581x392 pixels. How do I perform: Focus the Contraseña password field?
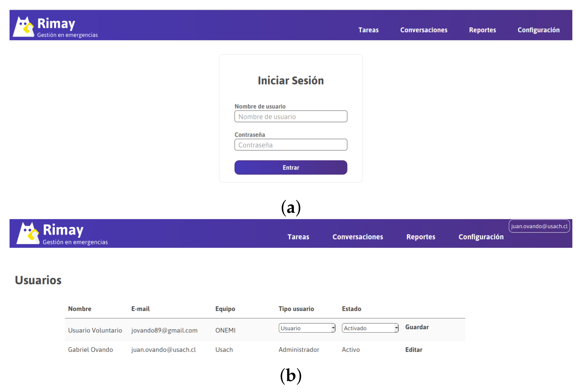(291, 145)
